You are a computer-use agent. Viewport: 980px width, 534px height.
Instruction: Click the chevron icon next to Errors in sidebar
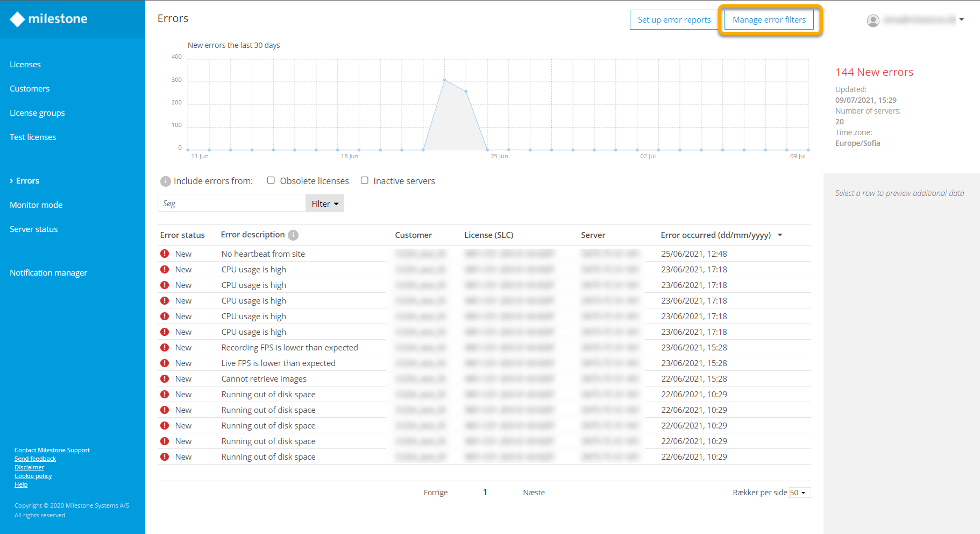[11, 180]
